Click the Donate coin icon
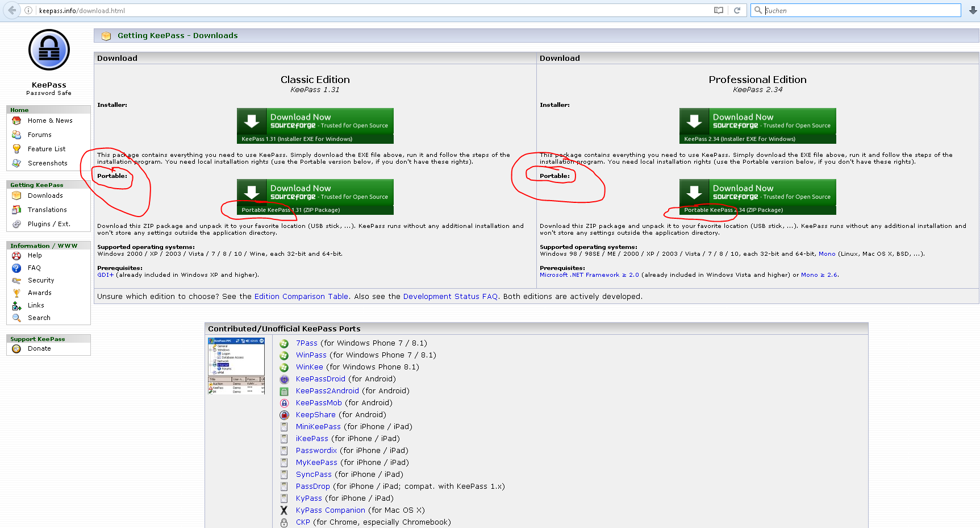 point(16,349)
